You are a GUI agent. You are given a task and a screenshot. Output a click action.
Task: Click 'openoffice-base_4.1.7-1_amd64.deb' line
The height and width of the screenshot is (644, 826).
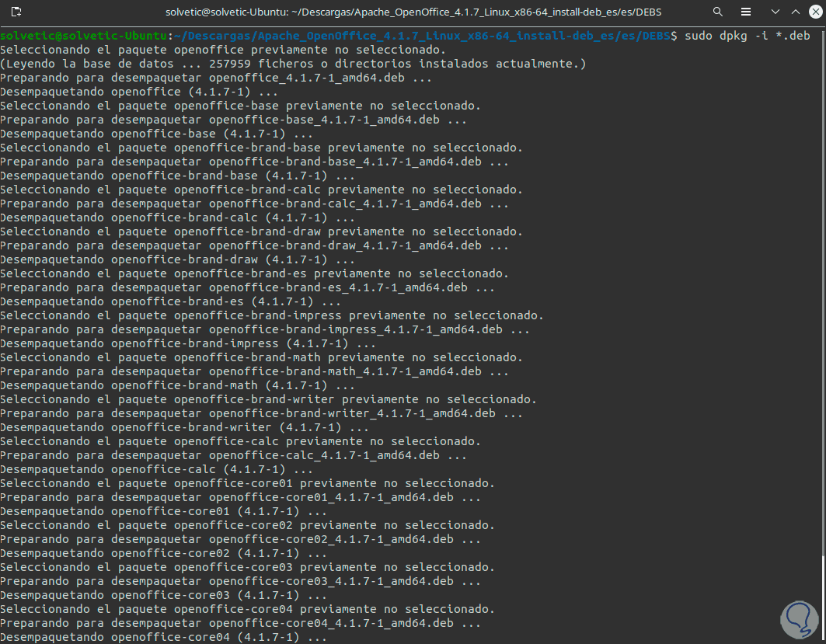[233, 120]
